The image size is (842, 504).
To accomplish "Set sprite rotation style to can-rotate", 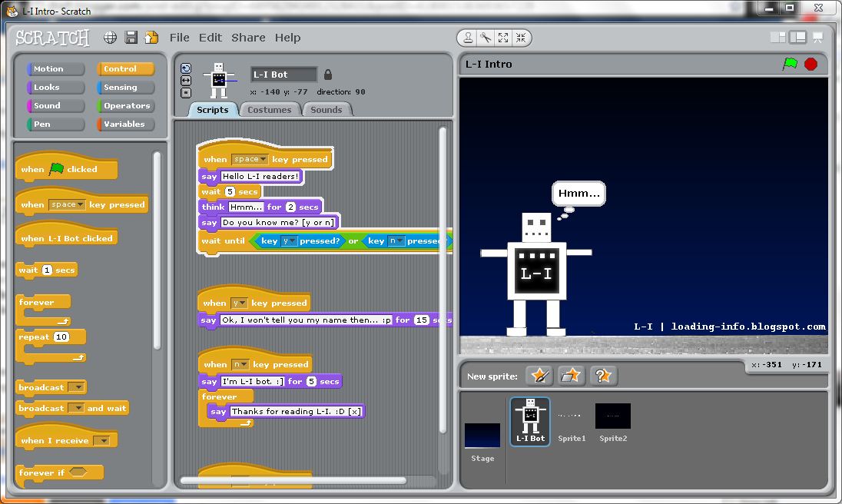I will (x=185, y=68).
